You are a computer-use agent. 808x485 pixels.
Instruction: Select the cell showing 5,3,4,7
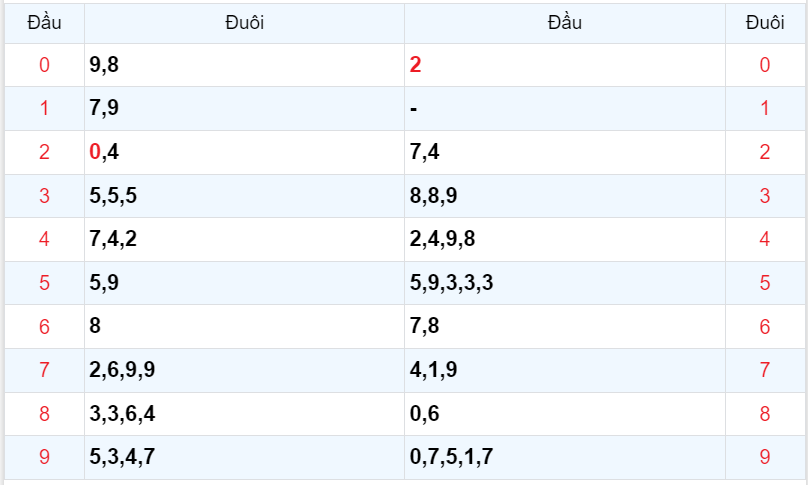(x=122, y=458)
